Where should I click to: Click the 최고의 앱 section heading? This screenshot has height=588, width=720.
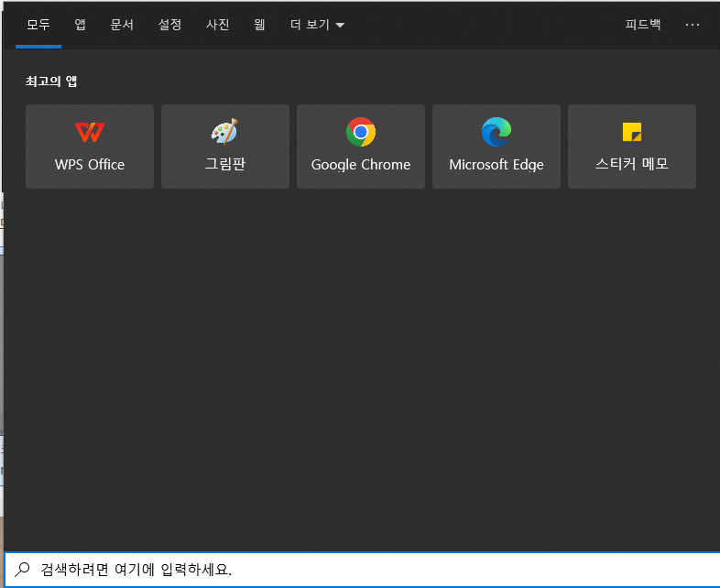click(51, 82)
